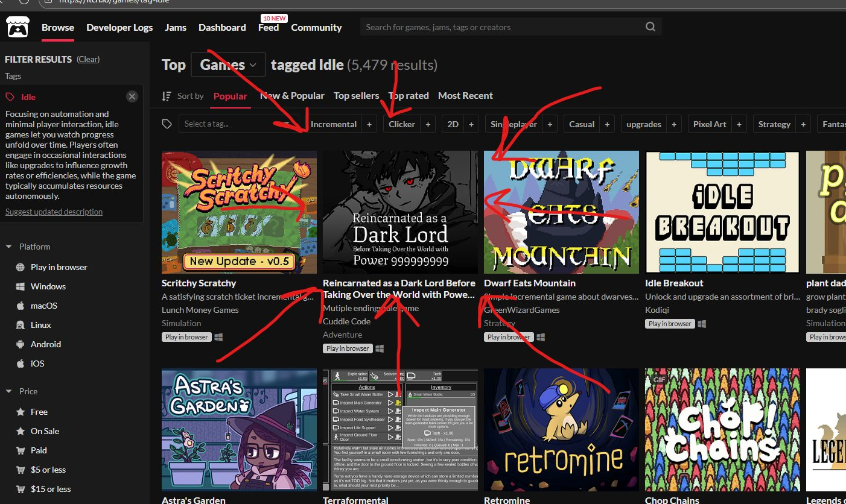This screenshot has width=846, height=504.
Task: Switch to the Top sellers sort tab
Action: click(x=356, y=96)
